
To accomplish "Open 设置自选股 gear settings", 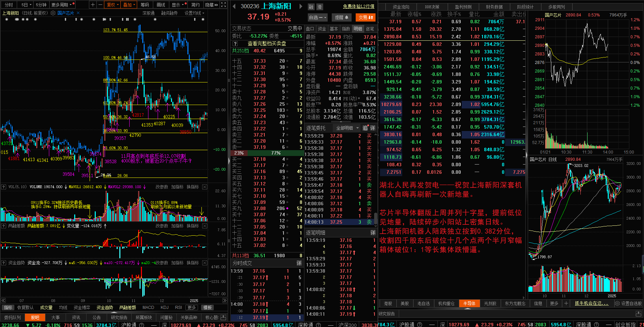I will [x=628, y=303].
